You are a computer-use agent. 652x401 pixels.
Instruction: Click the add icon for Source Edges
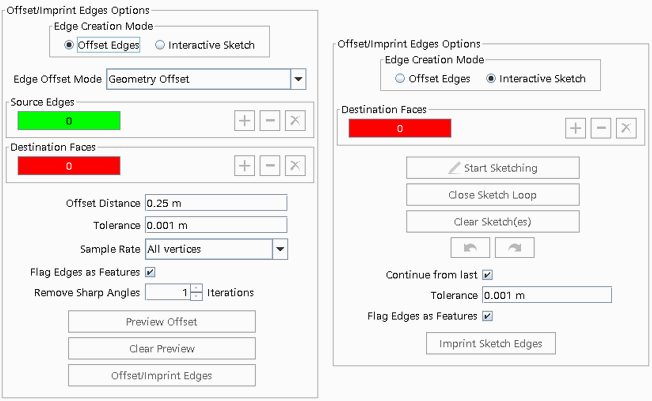click(x=245, y=121)
